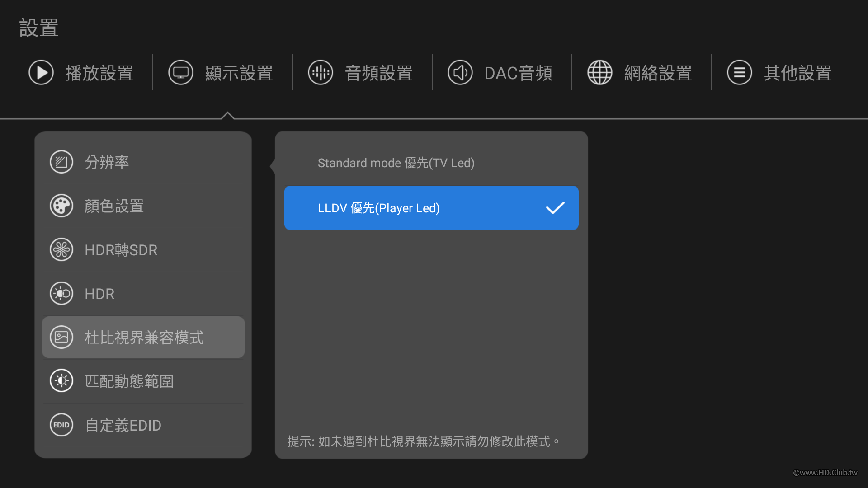Click the picture icon beside 杜比視界兼容模式
Screen dimensions: 868x488
[x=61, y=338]
